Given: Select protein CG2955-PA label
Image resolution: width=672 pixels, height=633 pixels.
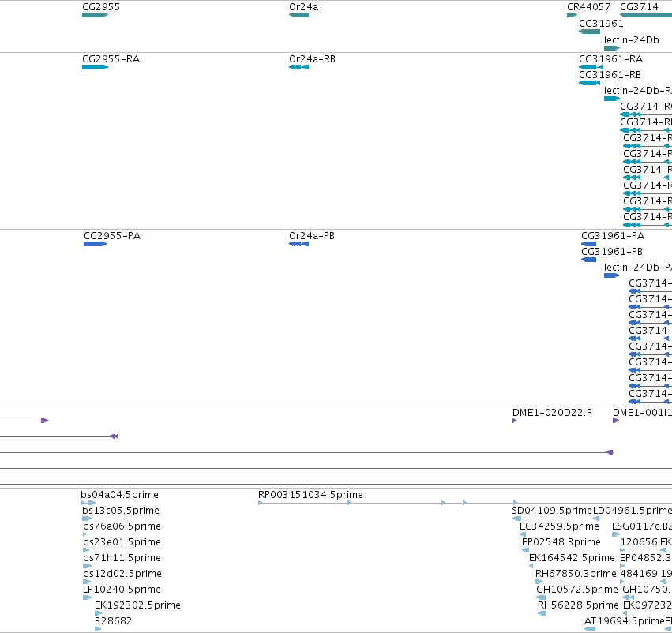Looking at the screenshot, I should (x=112, y=236).
